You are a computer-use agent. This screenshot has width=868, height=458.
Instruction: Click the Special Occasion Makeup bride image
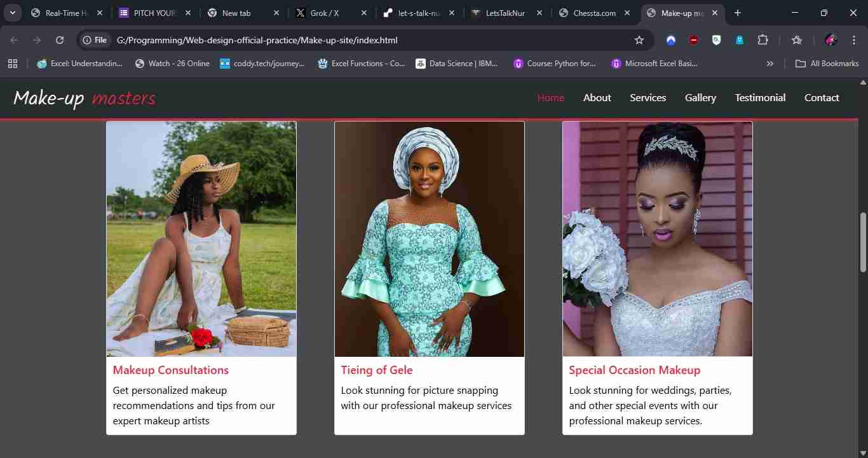pos(657,239)
